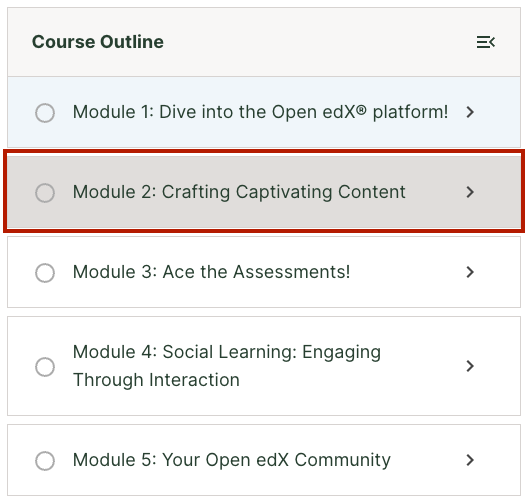
Task: Click Module 5 completion circle icon
Action: [x=45, y=460]
